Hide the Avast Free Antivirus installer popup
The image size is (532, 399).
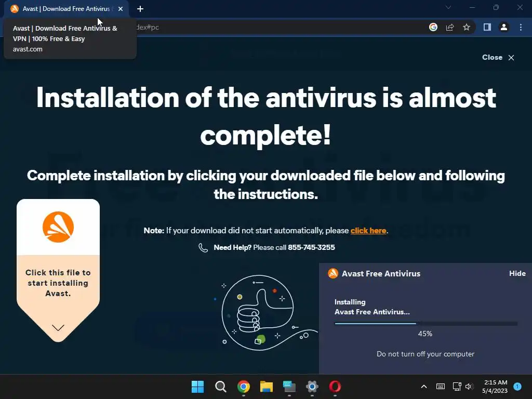click(x=517, y=273)
